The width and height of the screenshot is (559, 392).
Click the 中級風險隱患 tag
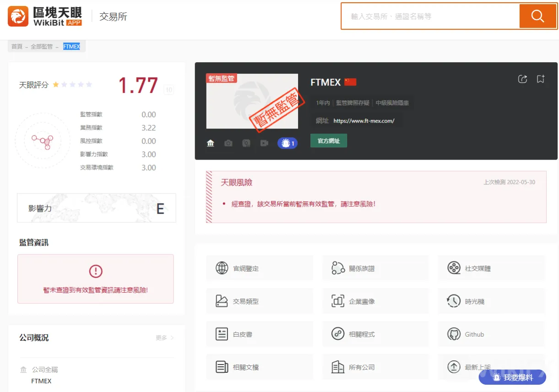click(392, 103)
